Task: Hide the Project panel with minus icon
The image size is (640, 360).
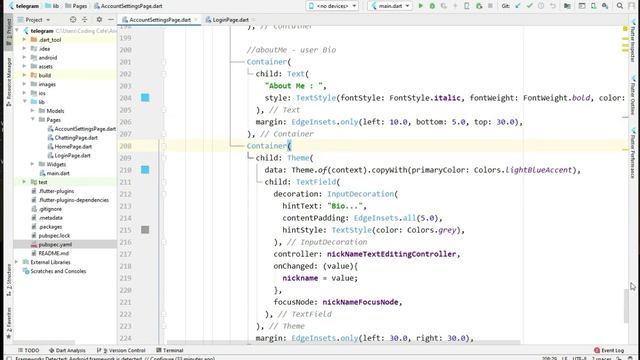Action: click(x=111, y=20)
